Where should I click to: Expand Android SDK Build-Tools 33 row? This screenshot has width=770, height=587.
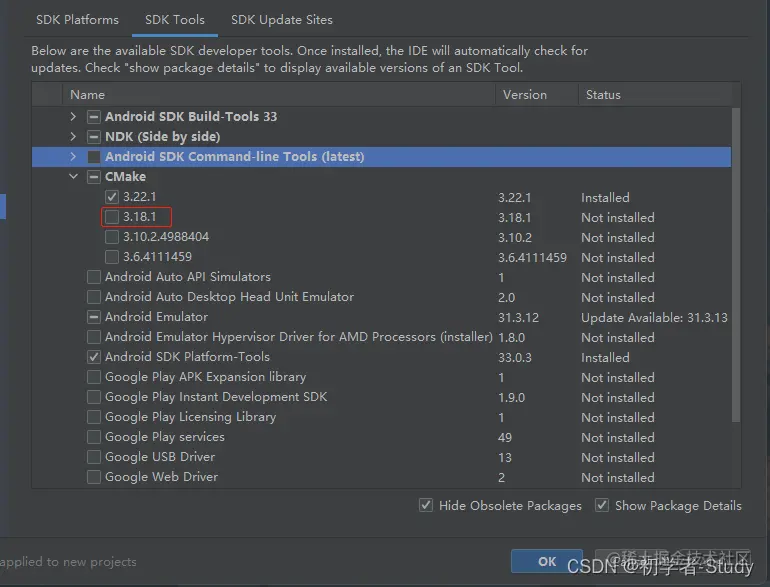pos(73,116)
